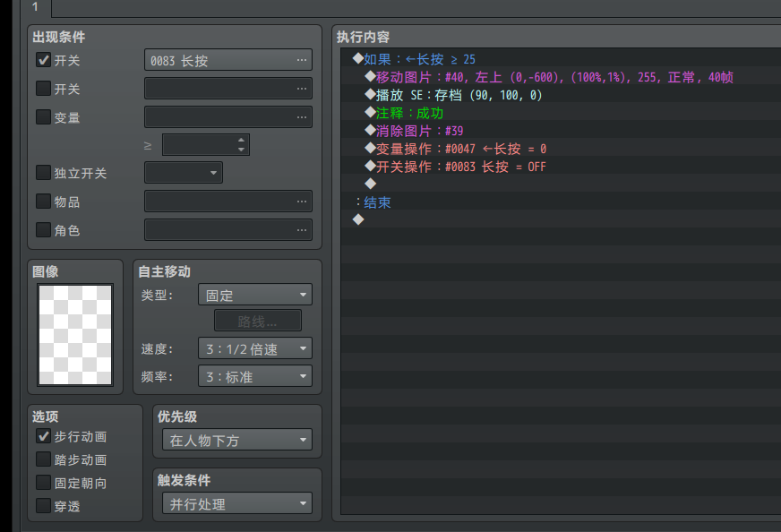Select the 注释：成功 comment line
This screenshot has width=781, height=532.
561,113
